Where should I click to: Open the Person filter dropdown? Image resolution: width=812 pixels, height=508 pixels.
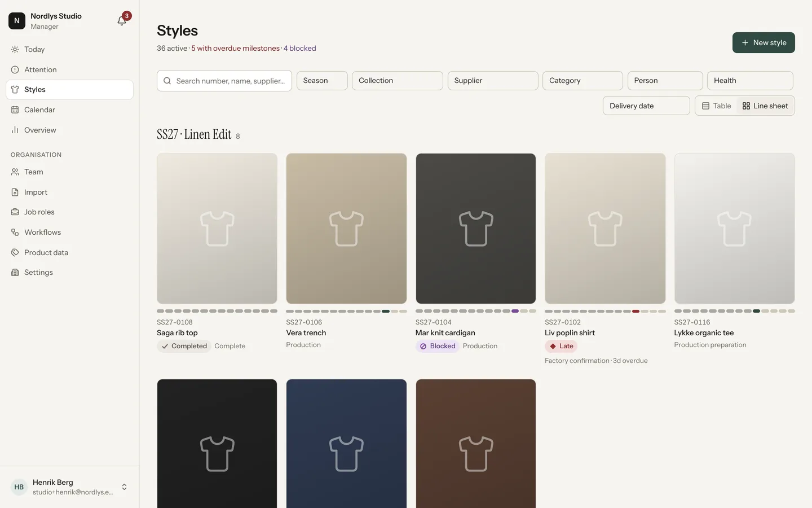pos(665,81)
